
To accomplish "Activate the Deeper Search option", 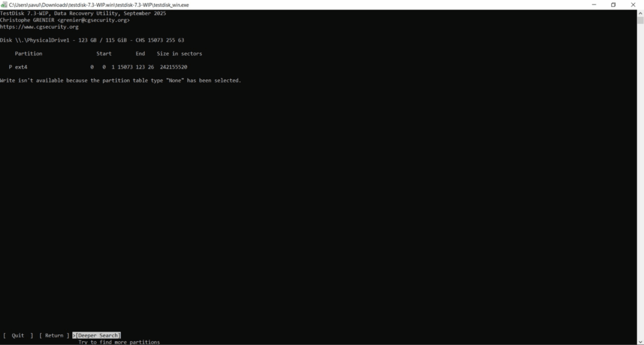I will (x=96, y=336).
